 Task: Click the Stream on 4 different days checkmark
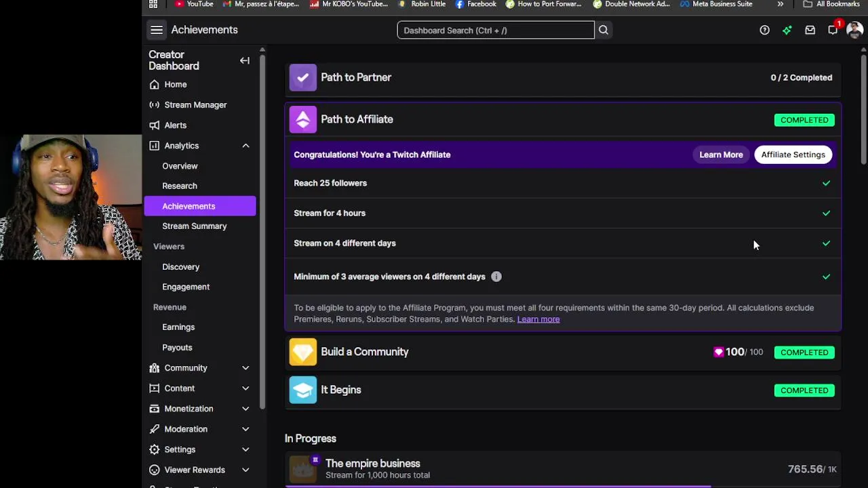(826, 243)
